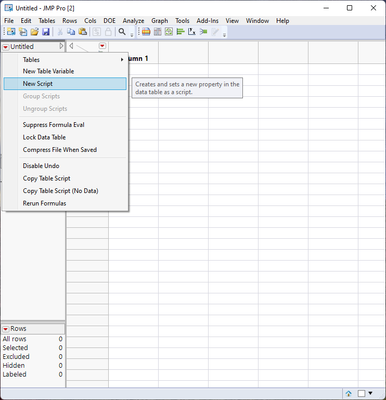
Task: Click the Copy icon in the toolbar
Action: click(x=71, y=32)
